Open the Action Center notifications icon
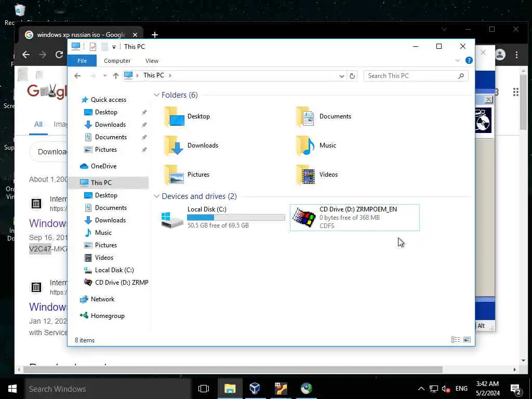The height and width of the screenshot is (399, 532). 516,389
